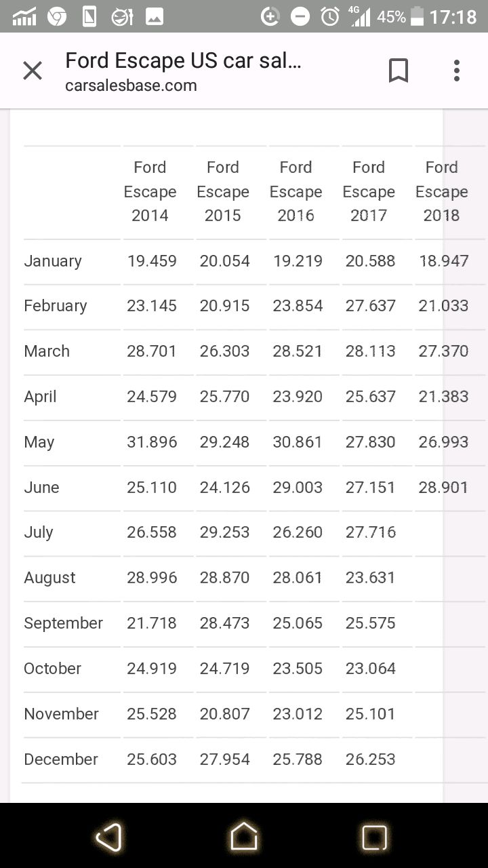Tap the Ford Escape US car sales title
The height and width of the screenshot is (868, 488).
pos(183,60)
